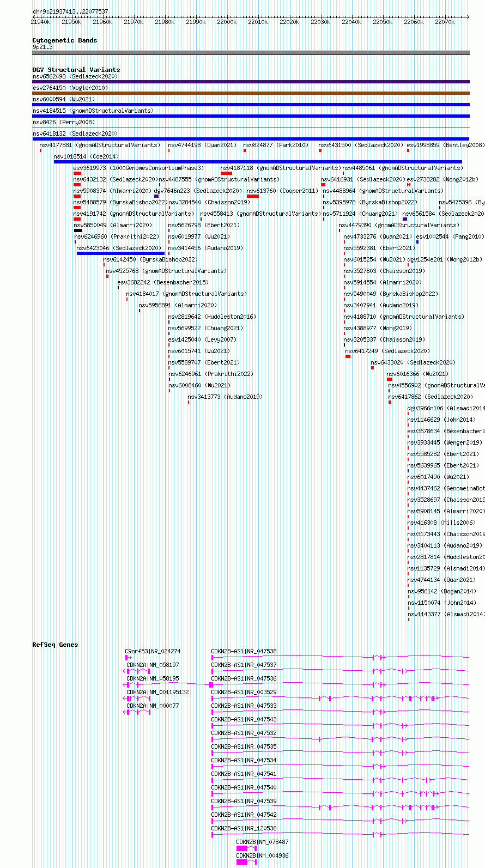Click the black feature bar under nsv5850049 (Almarri2020)
Viewport: 485px width, 868px height.
coord(78,230)
